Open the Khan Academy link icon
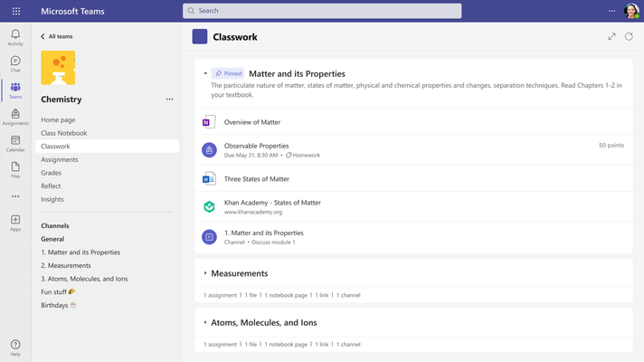 click(x=209, y=206)
